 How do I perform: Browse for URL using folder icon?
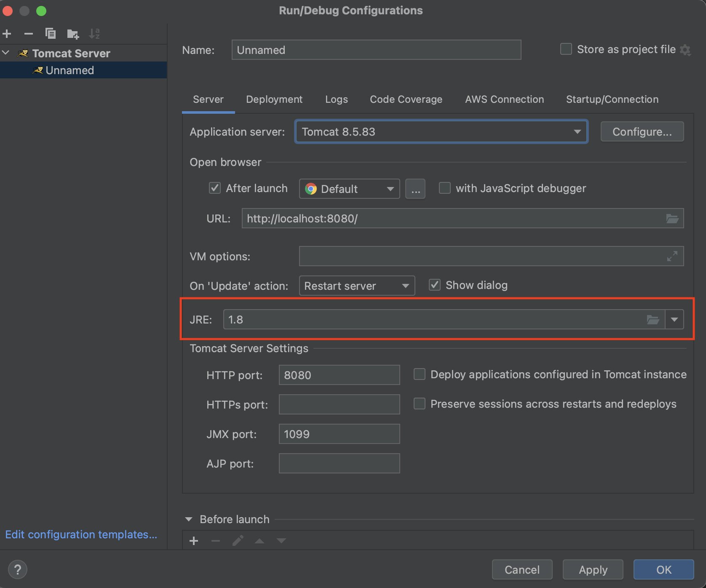click(672, 219)
